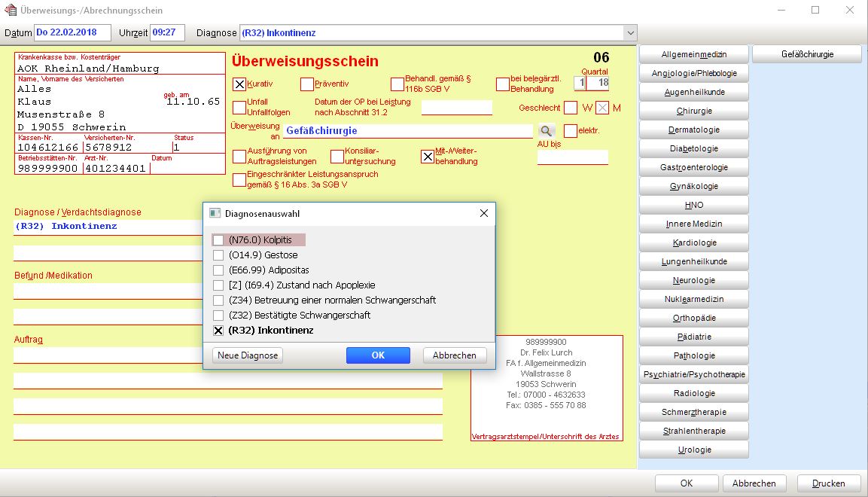This screenshot has width=868, height=497.
Task: Click the Neue Diagnose button
Action: click(248, 355)
